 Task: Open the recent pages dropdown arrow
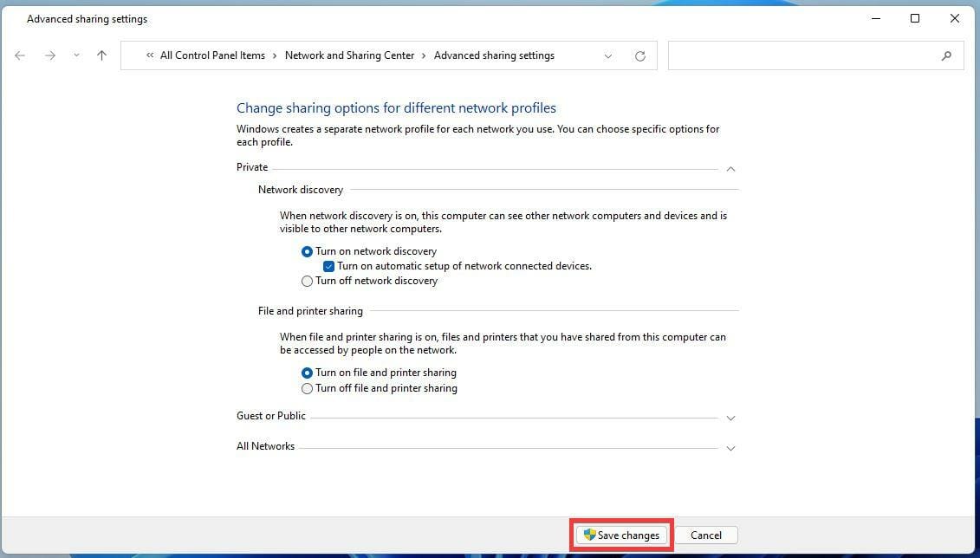click(75, 55)
